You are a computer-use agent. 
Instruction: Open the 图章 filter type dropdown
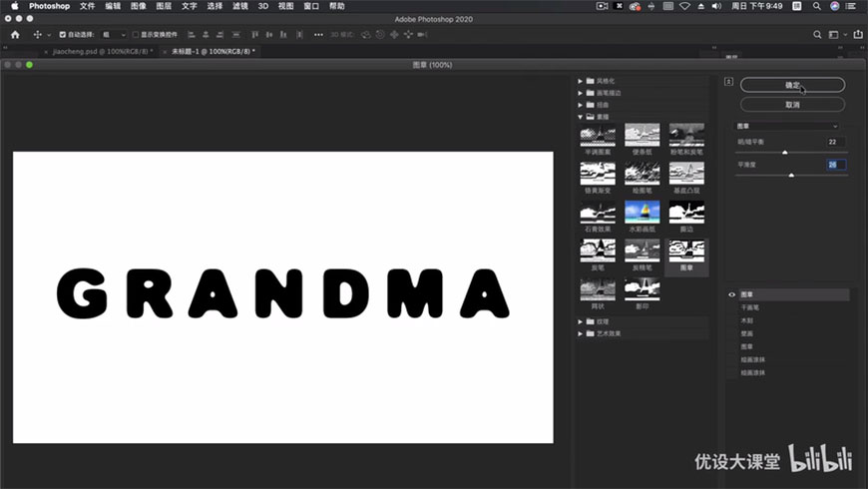pos(786,127)
